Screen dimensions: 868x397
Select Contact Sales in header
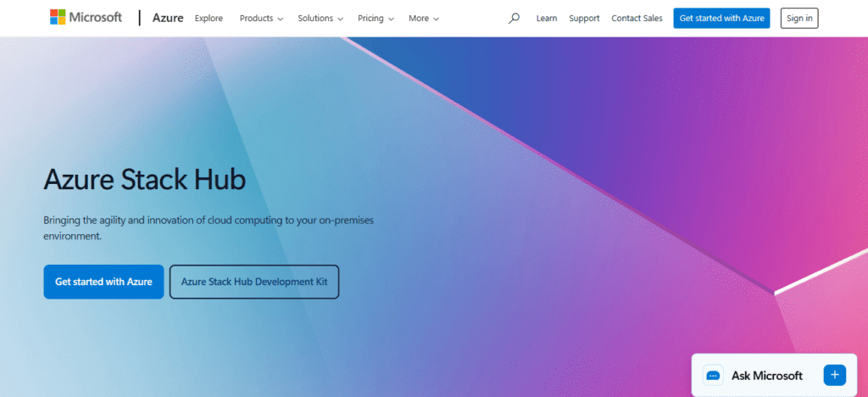[637, 19]
